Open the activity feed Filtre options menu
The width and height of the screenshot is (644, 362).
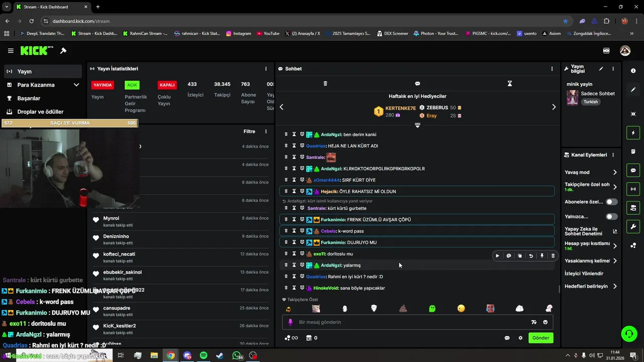pos(266,132)
